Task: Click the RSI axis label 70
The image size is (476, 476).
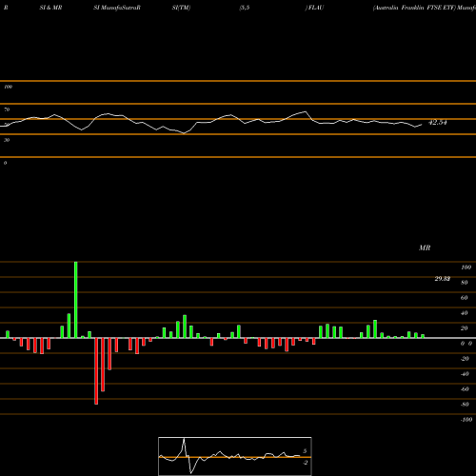Action: [x=7, y=109]
